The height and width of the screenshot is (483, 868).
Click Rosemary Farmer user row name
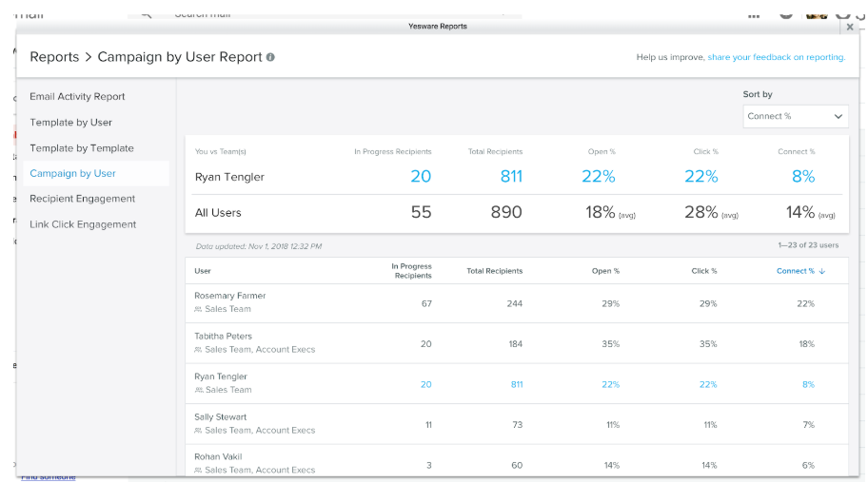[x=229, y=296]
